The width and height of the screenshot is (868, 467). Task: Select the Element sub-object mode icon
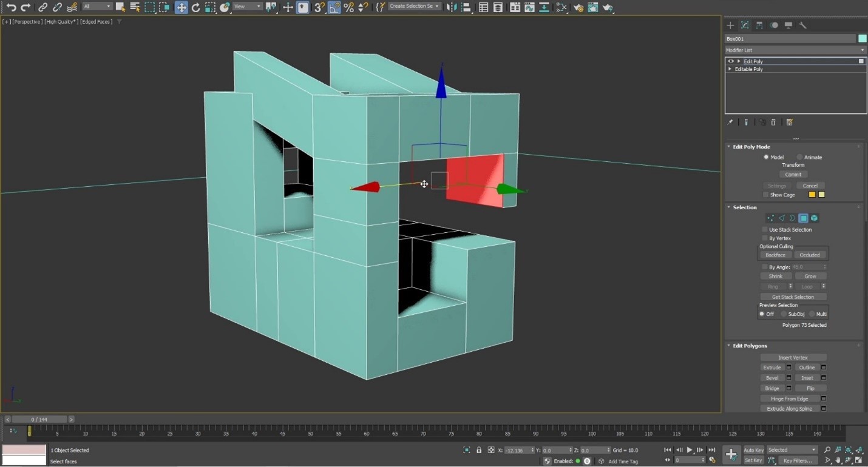click(813, 218)
